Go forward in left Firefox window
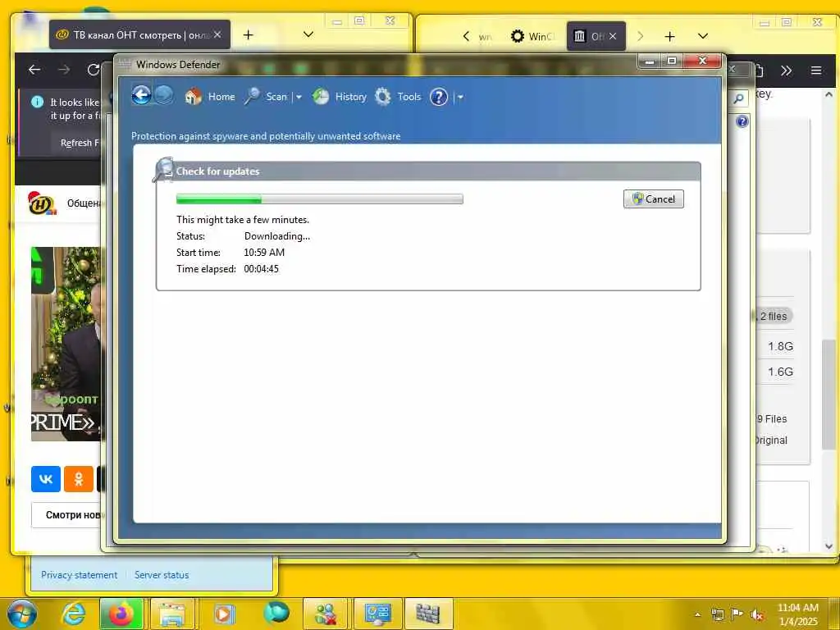This screenshot has width=840, height=630. pyautogui.click(x=64, y=70)
